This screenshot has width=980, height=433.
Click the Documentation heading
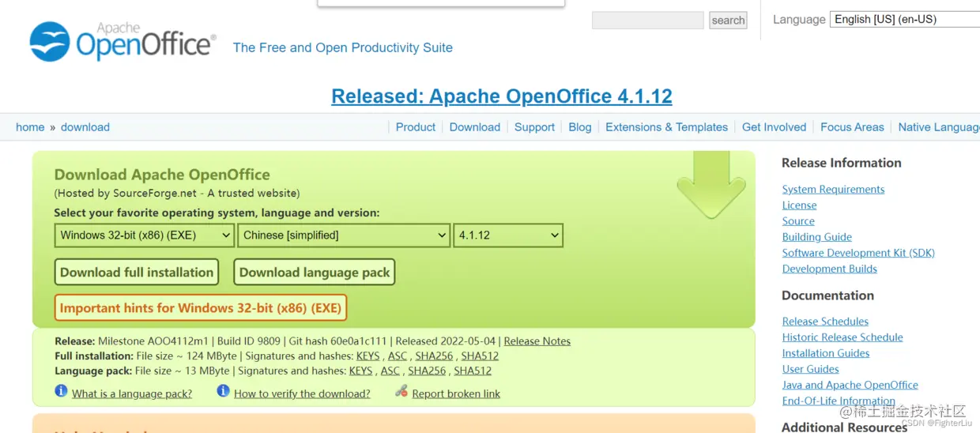click(827, 296)
